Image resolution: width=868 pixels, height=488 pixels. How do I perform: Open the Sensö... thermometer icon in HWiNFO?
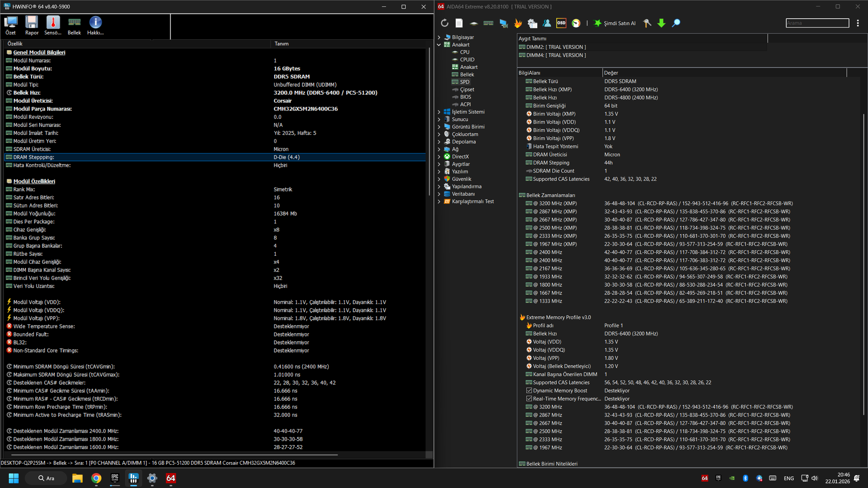(x=53, y=26)
